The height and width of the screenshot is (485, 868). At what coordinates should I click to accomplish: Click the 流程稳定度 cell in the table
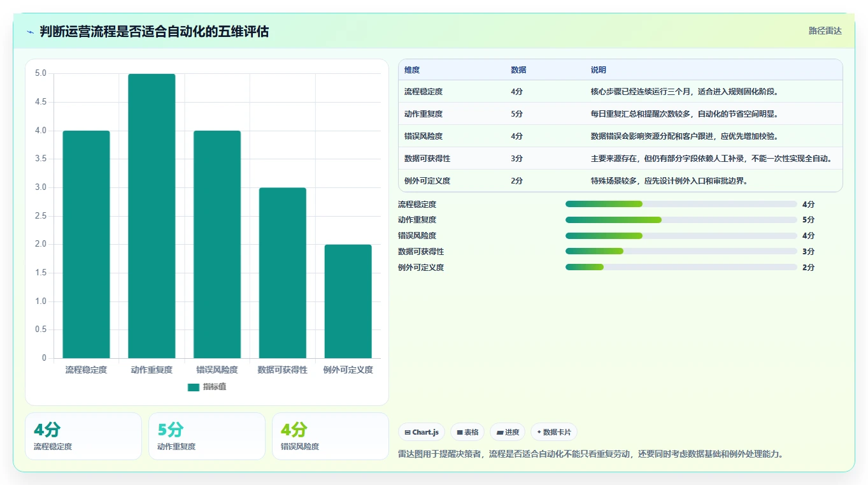point(423,92)
